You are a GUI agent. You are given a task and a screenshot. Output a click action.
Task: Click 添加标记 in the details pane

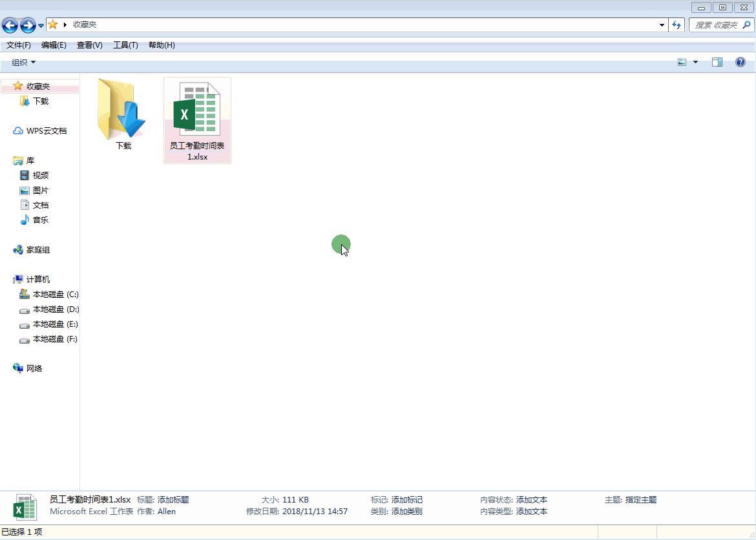pyautogui.click(x=406, y=499)
